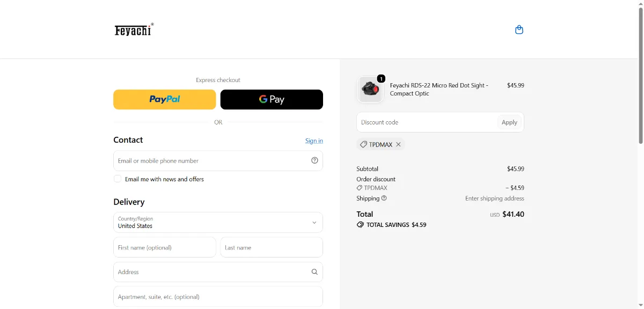
Task: Focus the Last name field
Action: tap(272, 247)
